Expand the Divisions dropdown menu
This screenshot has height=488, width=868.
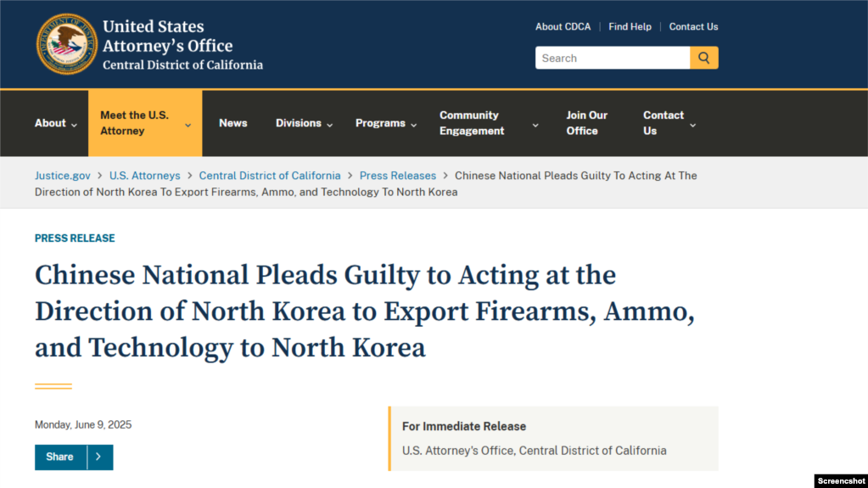point(304,123)
